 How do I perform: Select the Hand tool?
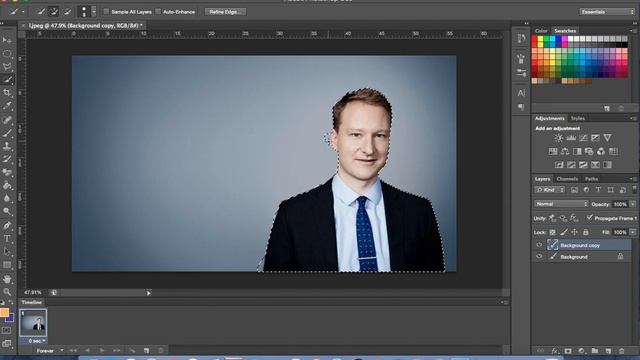(7, 279)
